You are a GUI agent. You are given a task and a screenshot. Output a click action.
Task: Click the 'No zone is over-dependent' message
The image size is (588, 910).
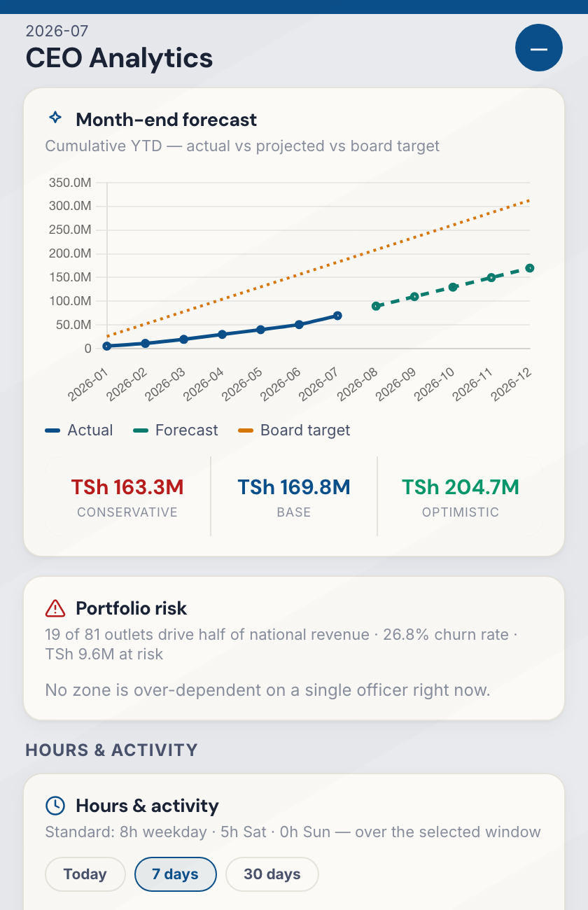pyautogui.click(x=267, y=690)
